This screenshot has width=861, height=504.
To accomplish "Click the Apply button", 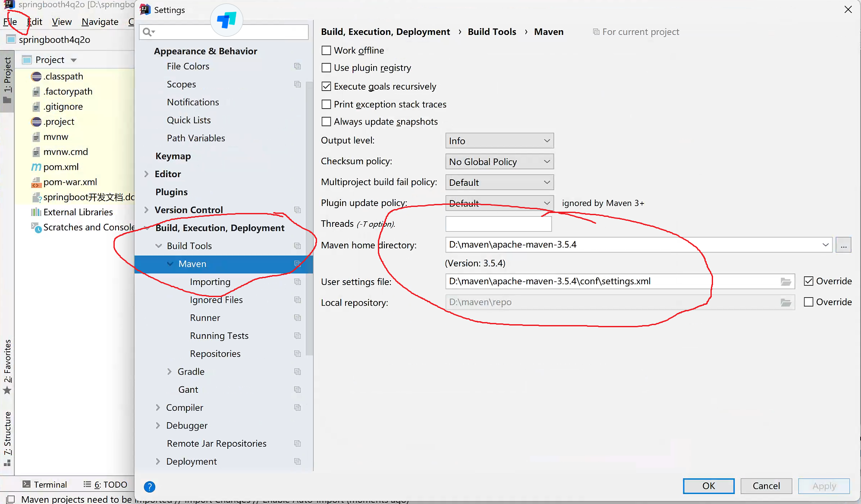I will pyautogui.click(x=824, y=486).
